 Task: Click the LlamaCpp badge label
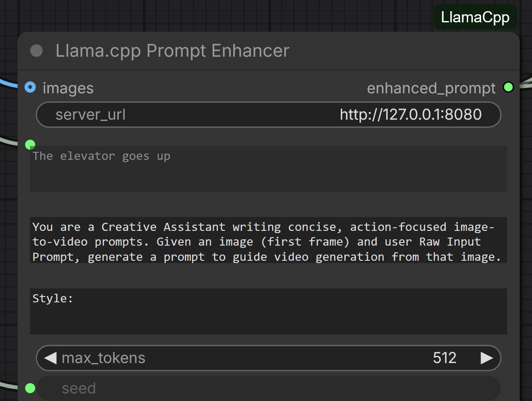pos(475,17)
